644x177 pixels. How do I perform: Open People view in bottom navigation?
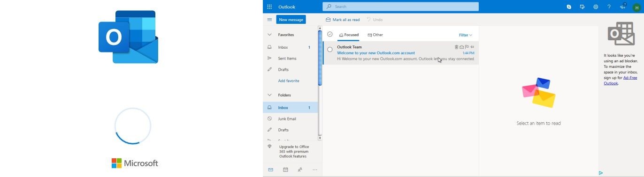[x=300, y=170]
